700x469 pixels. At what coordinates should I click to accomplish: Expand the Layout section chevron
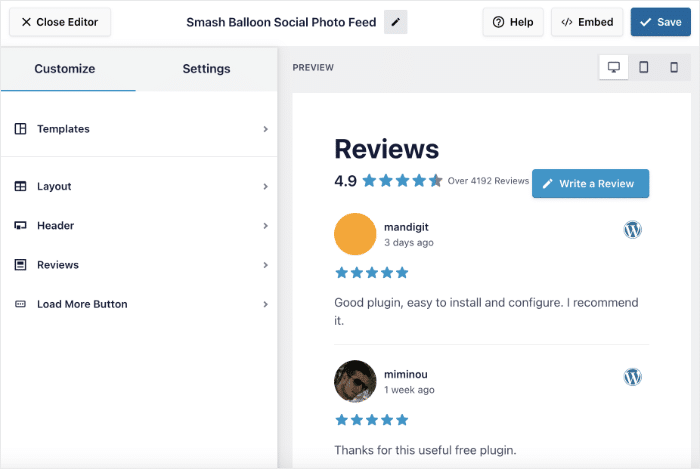click(x=266, y=187)
